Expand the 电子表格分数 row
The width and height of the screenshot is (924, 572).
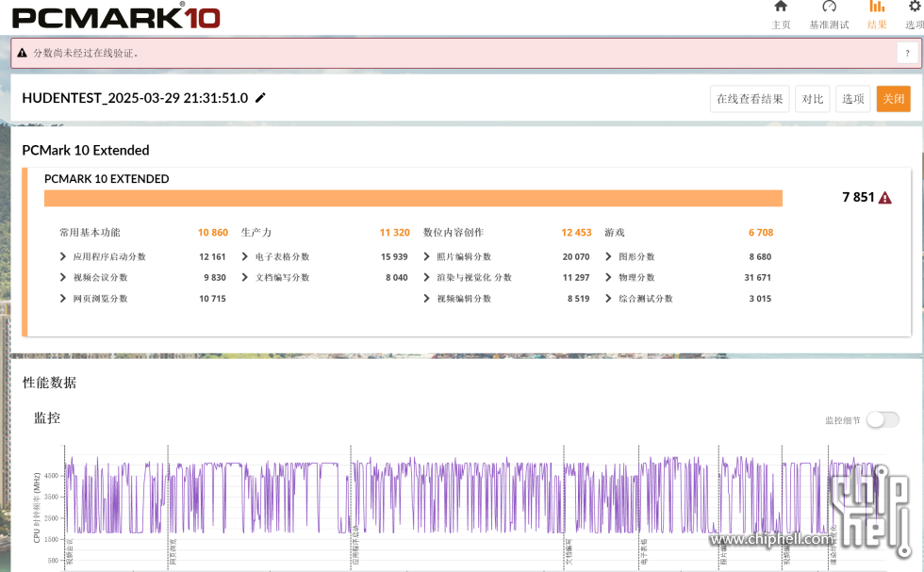point(245,256)
